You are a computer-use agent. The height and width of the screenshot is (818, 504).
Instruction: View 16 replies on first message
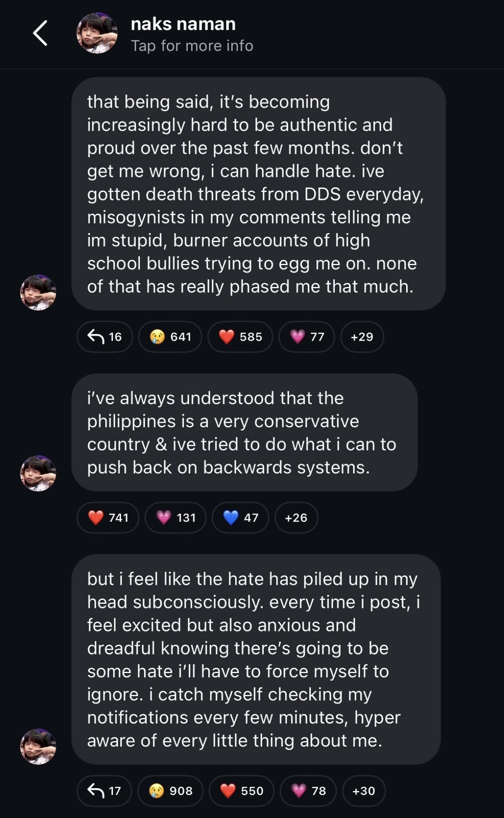(x=105, y=337)
